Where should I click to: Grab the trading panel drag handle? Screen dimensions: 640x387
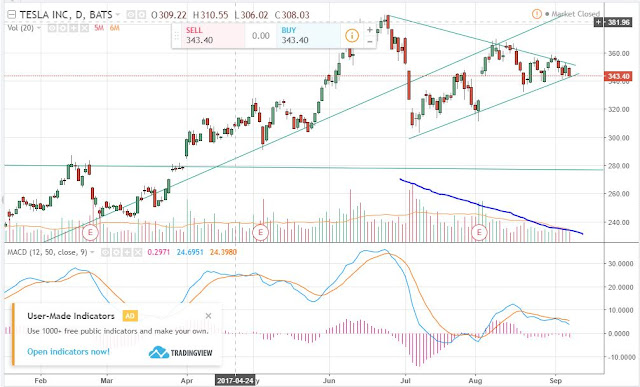(177, 36)
